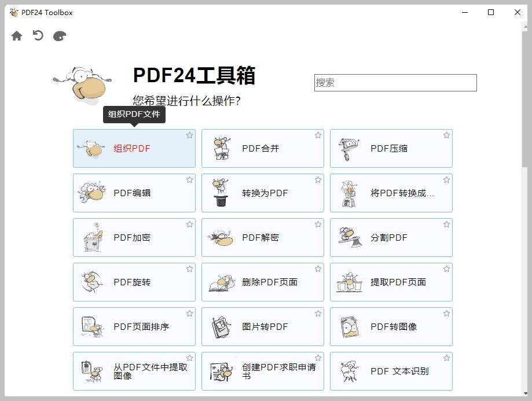Click the undo/back arrow icon
532x401 pixels.
coord(38,35)
